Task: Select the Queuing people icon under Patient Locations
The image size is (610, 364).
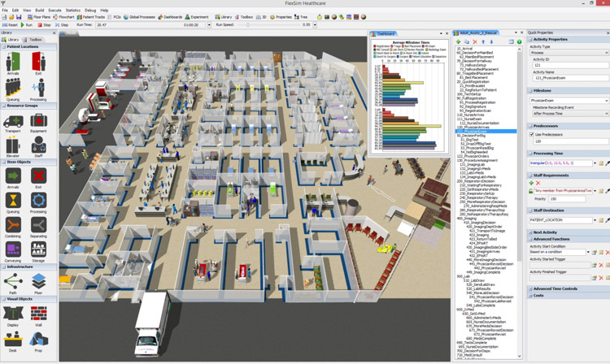Action: (13, 87)
